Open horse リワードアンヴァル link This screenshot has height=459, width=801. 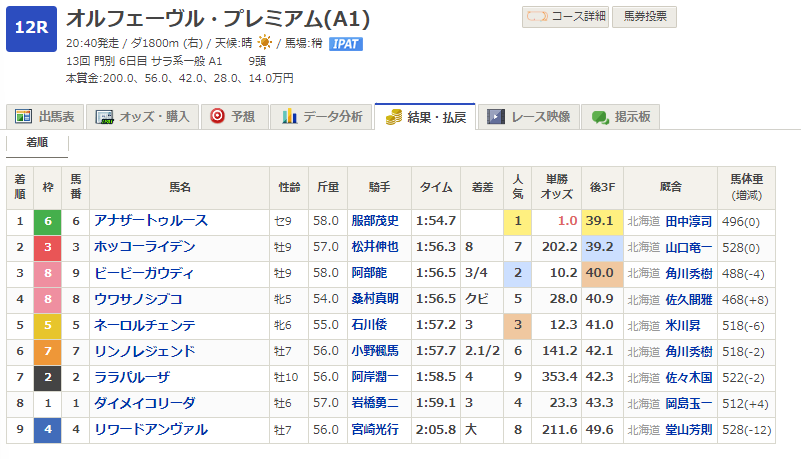click(151, 429)
